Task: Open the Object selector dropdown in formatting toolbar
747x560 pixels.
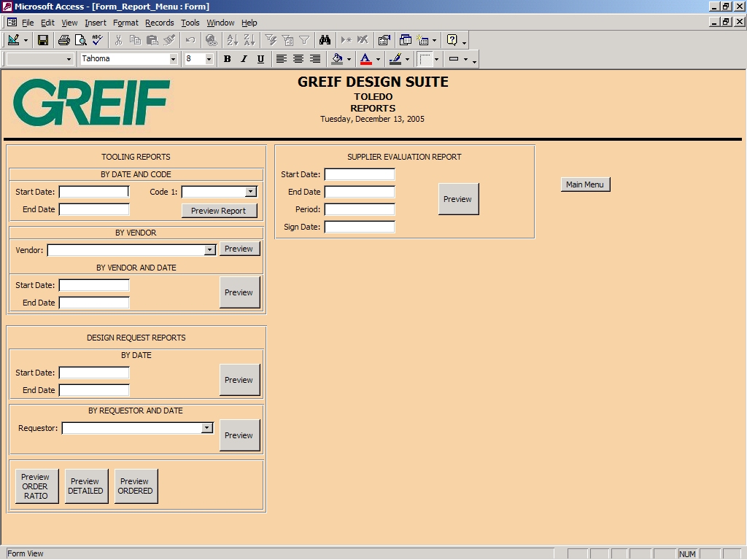Action: tap(69, 59)
